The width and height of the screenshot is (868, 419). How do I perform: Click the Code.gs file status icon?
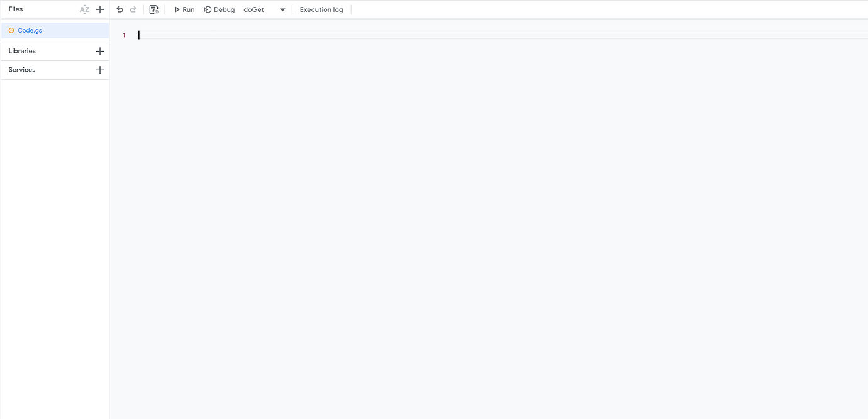[11, 30]
